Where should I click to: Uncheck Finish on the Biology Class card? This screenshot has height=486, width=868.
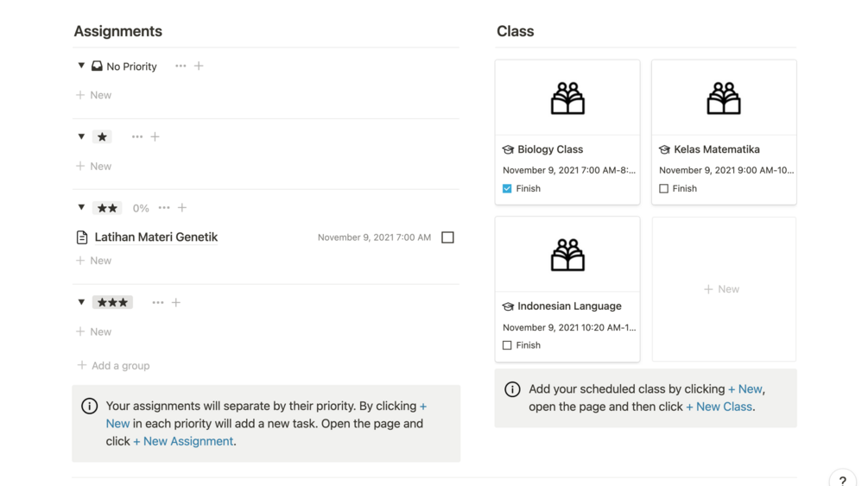(x=507, y=188)
